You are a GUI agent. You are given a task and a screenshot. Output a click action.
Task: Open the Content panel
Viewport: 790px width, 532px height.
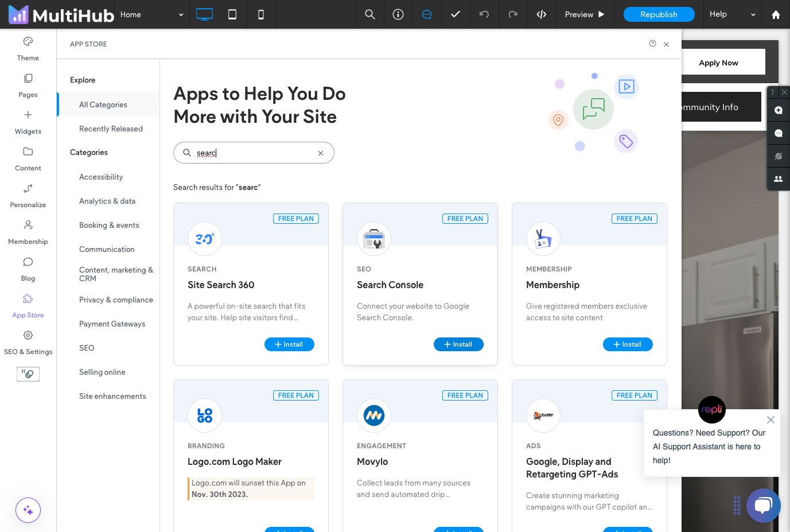[x=28, y=160]
